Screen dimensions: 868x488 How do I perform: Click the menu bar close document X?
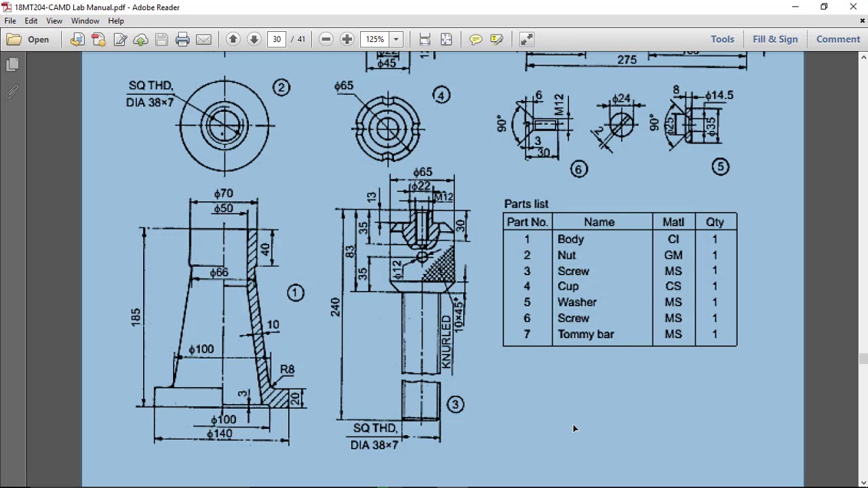click(x=863, y=21)
